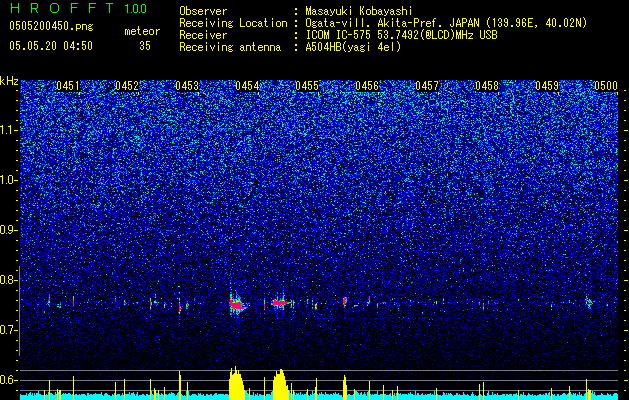Select the observer name Masayuki Kobayashi
Screen dimensions: 629x400
click(358, 11)
